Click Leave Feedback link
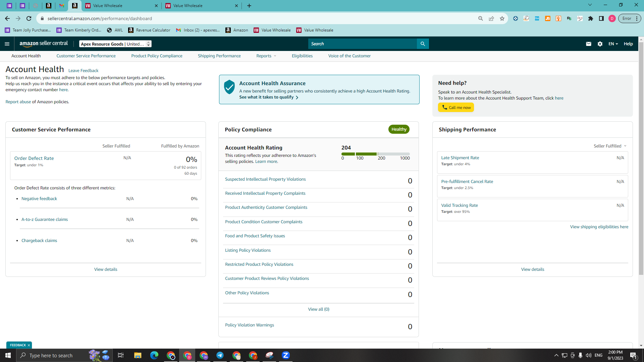Screen dimensions: 644x362 click(x=83, y=71)
